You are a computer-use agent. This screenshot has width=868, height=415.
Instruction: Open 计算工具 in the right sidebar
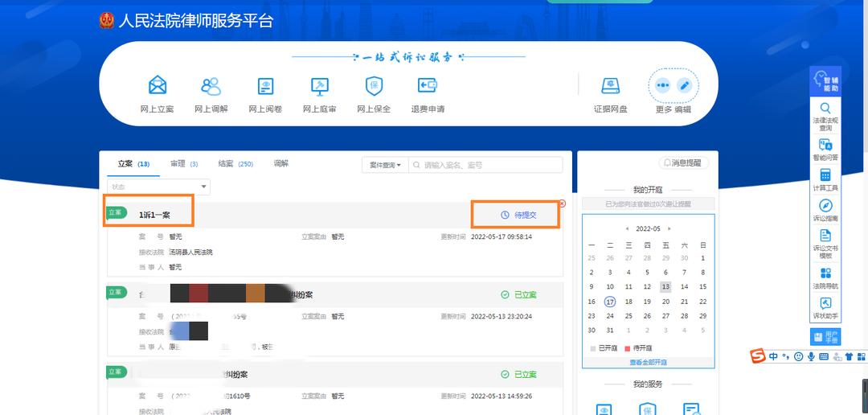pyautogui.click(x=825, y=180)
